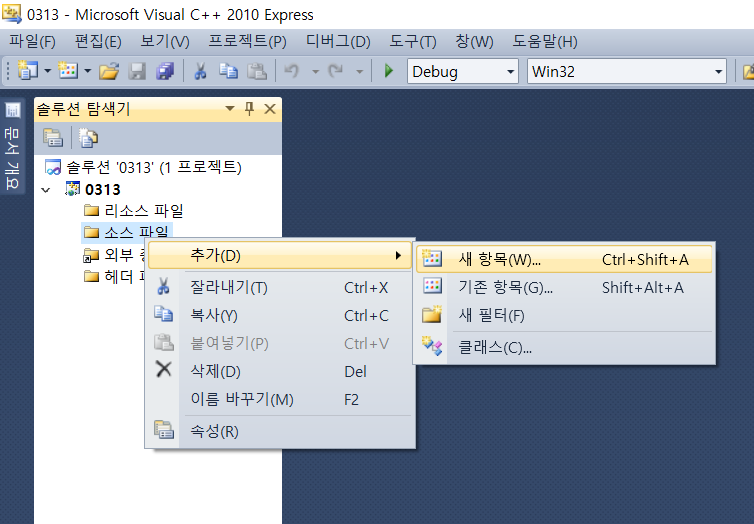Open the 솔루션 탐색기 window position dropdown arrow
Screen dimensions: 754x524
click(x=230, y=109)
